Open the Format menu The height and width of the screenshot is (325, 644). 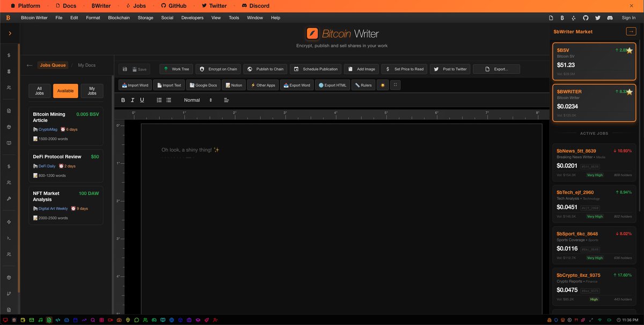93,18
